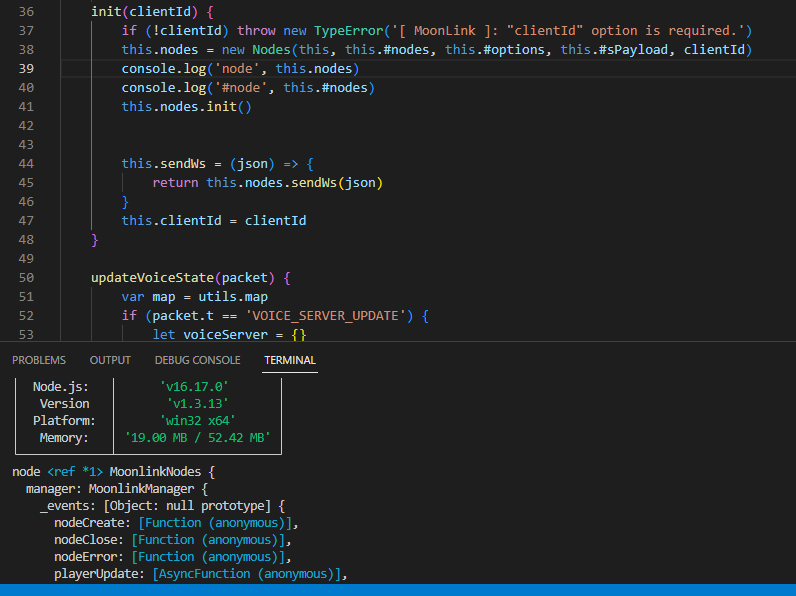Click line number 41 in the gutter
This screenshot has height=596, width=796.
click(26, 107)
